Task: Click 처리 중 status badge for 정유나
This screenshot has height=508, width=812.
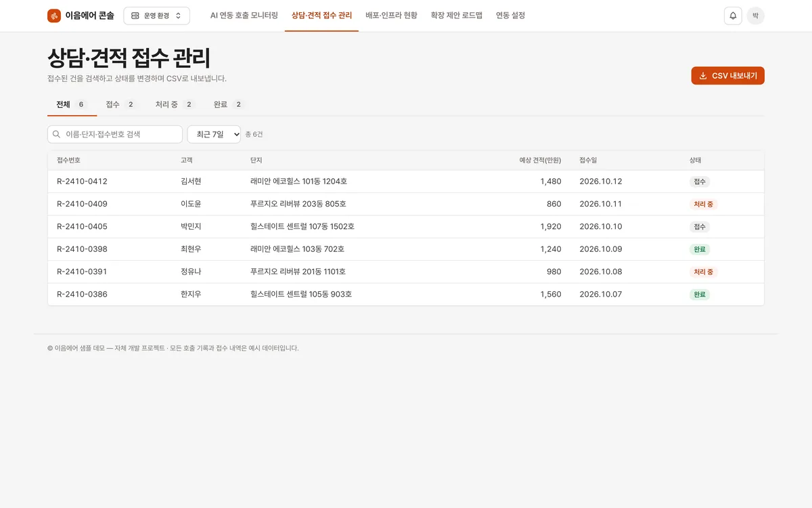Action: (704, 272)
